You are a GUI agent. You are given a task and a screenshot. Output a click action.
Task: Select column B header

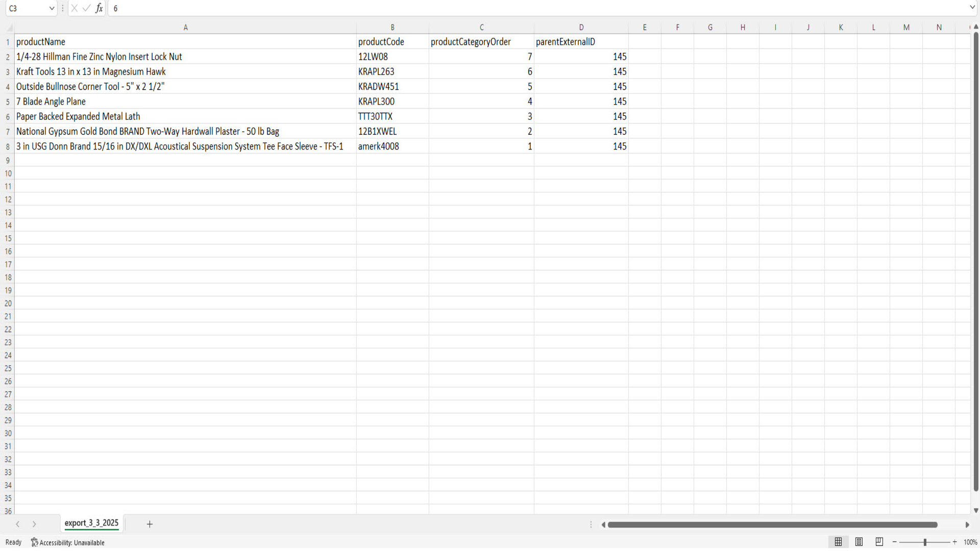(x=392, y=28)
